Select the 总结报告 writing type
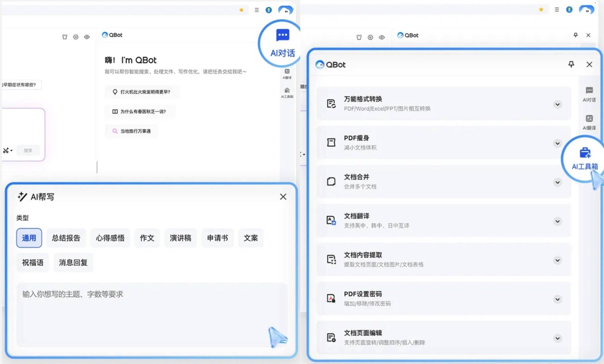This screenshot has width=604, height=364. pos(66,238)
